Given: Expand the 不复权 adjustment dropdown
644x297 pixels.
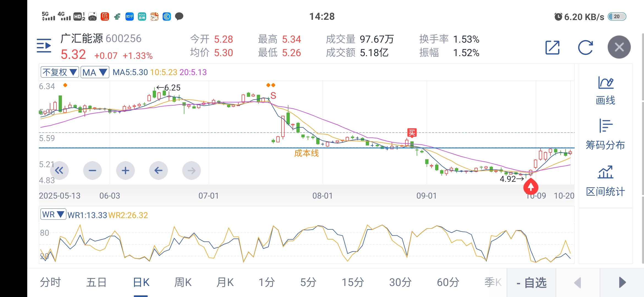Looking at the screenshot, I should coord(60,72).
